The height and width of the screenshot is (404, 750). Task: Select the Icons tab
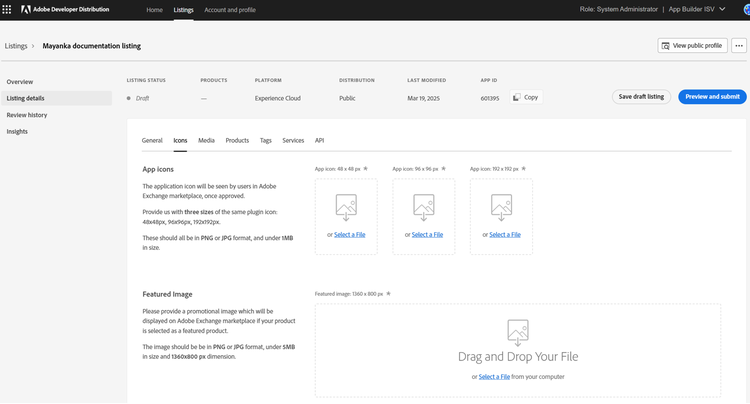point(180,140)
